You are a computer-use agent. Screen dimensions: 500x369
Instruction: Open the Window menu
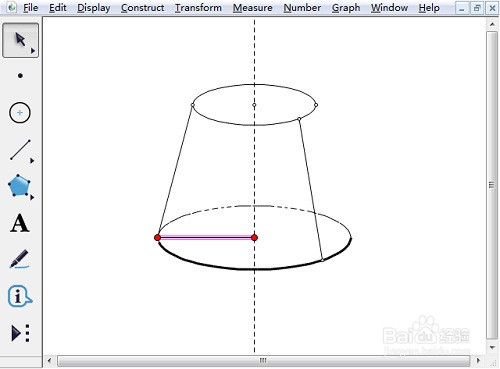pos(389,8)
